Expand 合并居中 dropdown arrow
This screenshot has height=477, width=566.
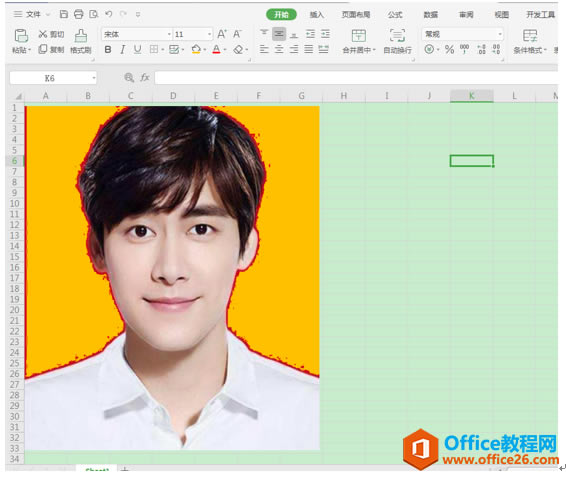(374, 50)
